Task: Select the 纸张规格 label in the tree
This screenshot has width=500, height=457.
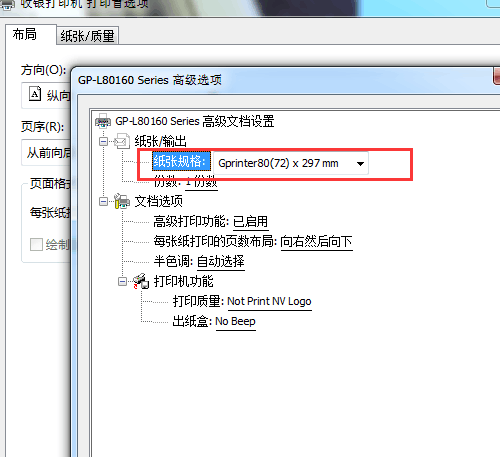Action: pos(181,162)
